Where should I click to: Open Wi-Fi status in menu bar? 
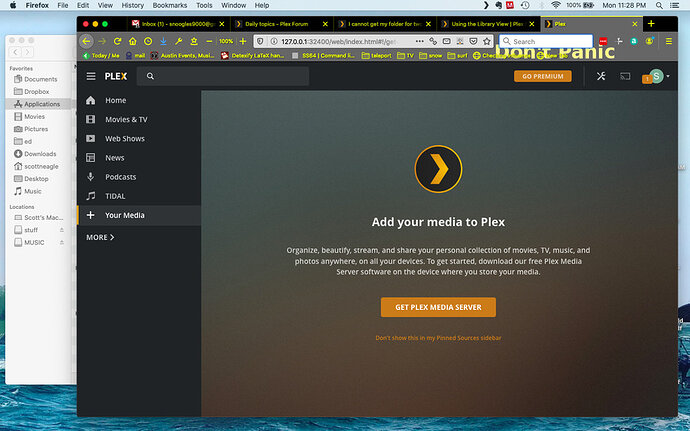[556, 5]
